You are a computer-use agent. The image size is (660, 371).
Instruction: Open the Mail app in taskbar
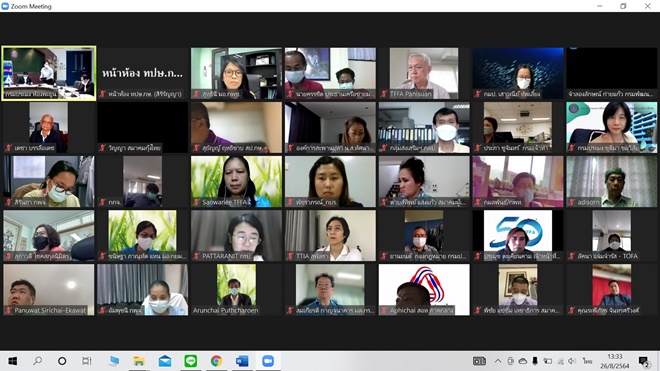165,361
